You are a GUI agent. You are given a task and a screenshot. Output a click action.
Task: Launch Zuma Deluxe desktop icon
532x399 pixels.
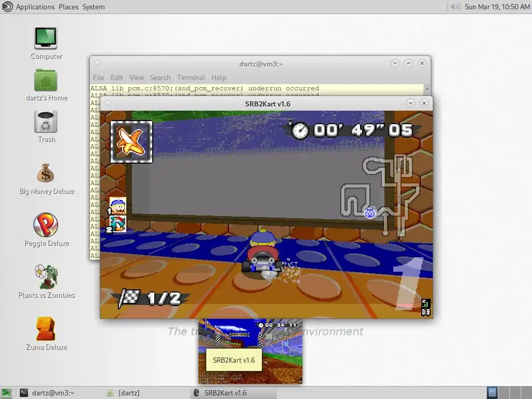coord(46,328)
